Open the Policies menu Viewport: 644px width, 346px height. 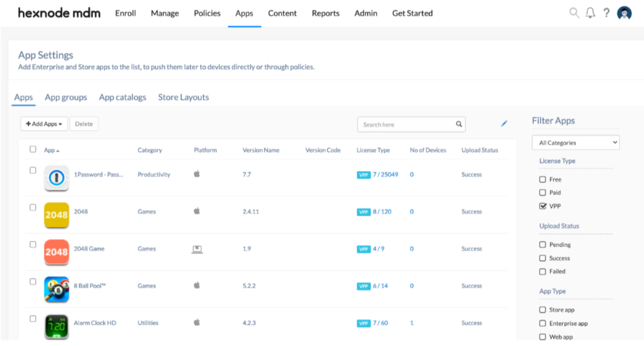pyautogui.click(x=207, y=13)
